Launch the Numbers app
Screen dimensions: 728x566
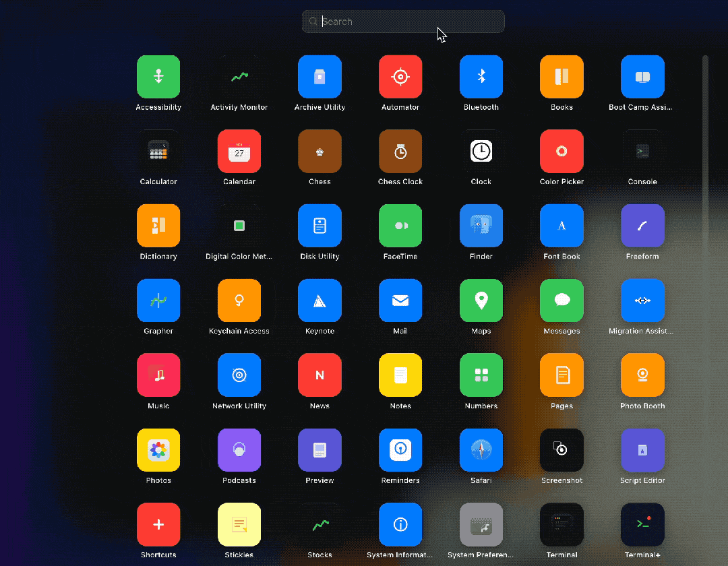(481, 375)
